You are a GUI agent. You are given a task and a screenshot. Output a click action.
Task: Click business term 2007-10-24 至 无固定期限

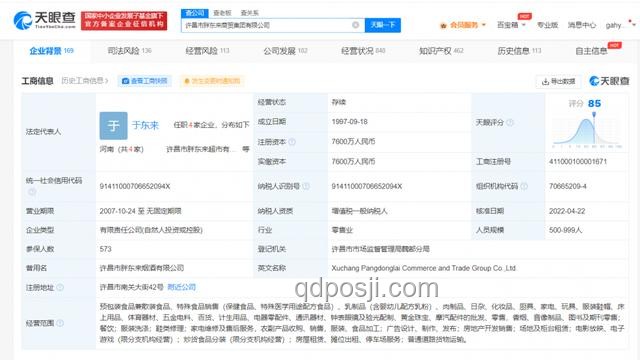click(x=140, y=211)
